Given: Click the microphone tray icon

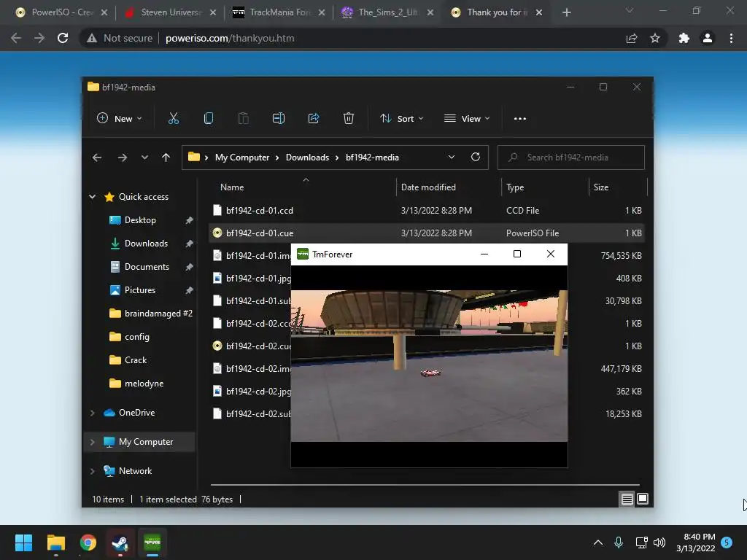Looking at the screenshot, I should click(x=619, y=542).
